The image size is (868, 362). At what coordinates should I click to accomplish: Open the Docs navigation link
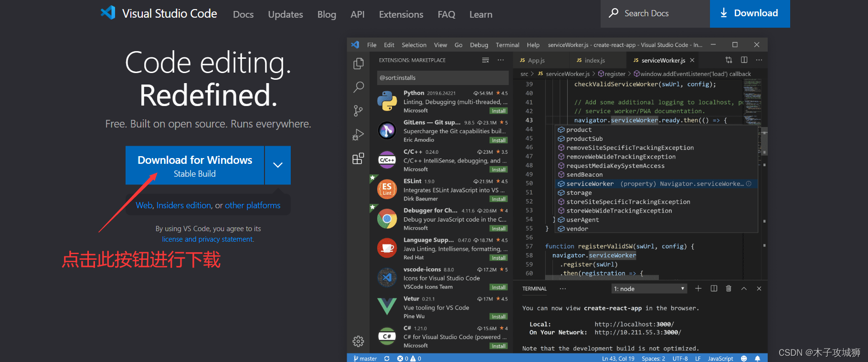[x=243, y=14]
